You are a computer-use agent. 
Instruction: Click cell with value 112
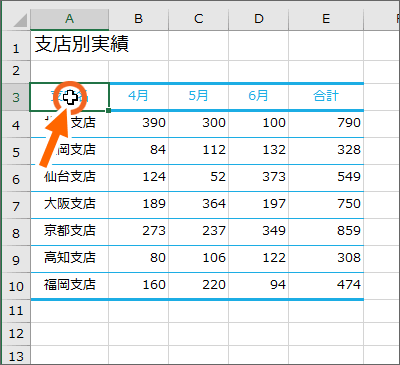click(x=199, y=151)
